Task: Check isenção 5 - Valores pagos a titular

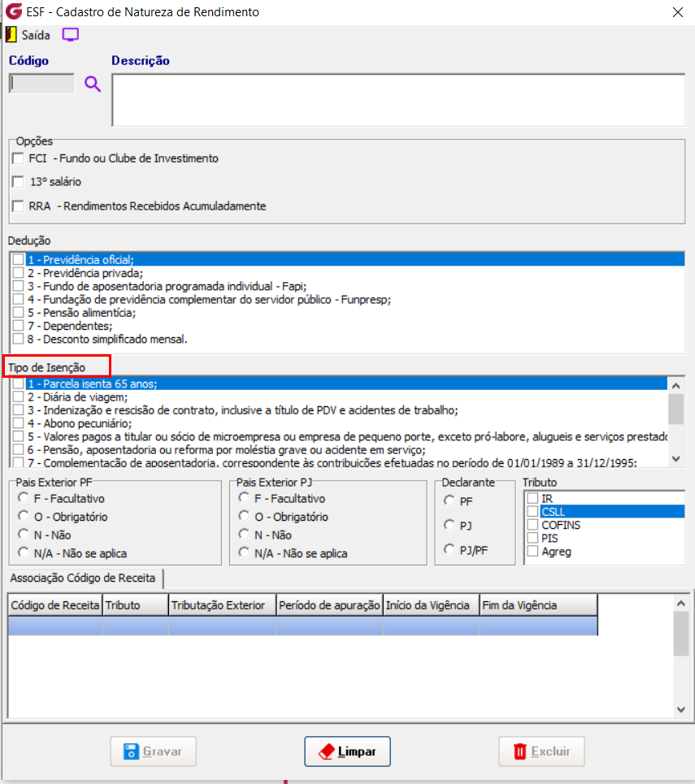Action: point(19,436)
